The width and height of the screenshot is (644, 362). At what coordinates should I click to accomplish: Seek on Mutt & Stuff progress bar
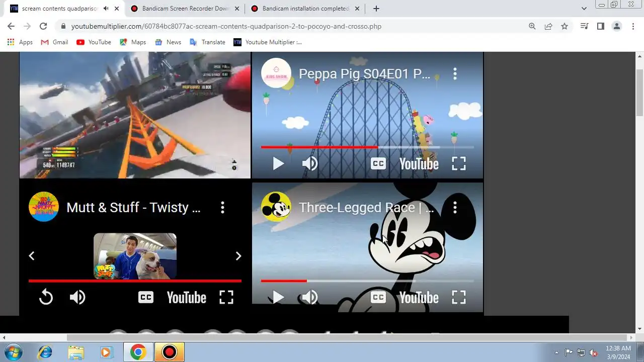point(135,281)
